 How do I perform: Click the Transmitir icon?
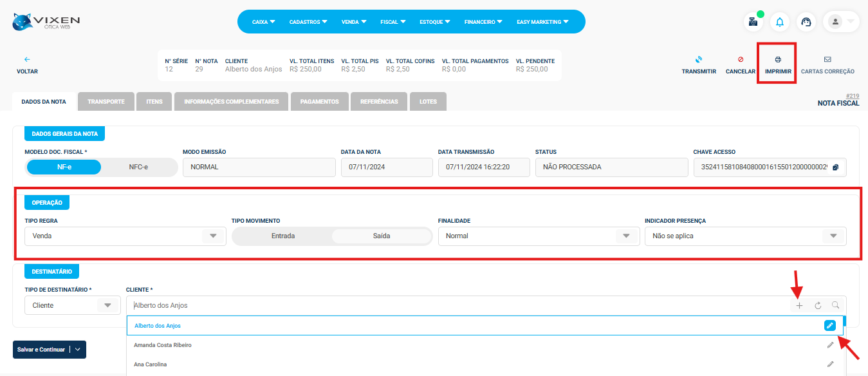click(699, 60)
